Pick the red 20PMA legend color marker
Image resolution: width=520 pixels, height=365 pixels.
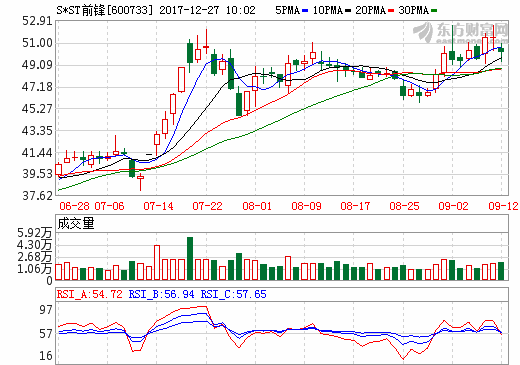coord(391,11)
